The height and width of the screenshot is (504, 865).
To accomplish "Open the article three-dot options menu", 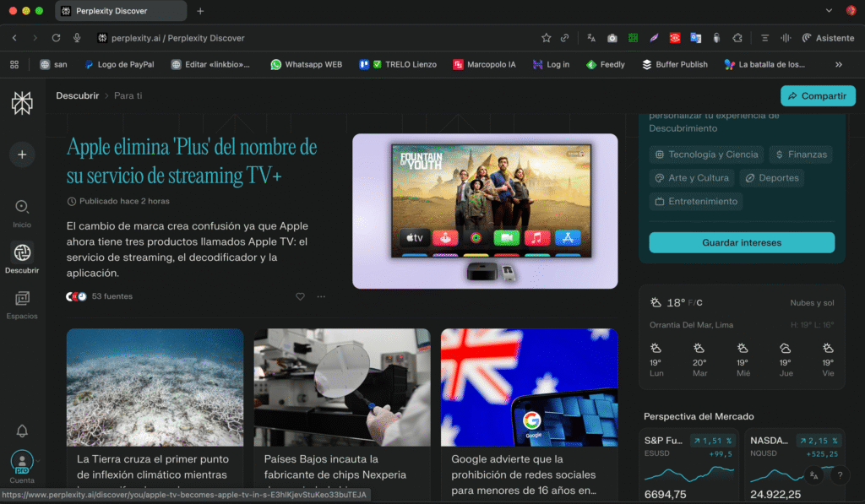I will coord(321,296).
